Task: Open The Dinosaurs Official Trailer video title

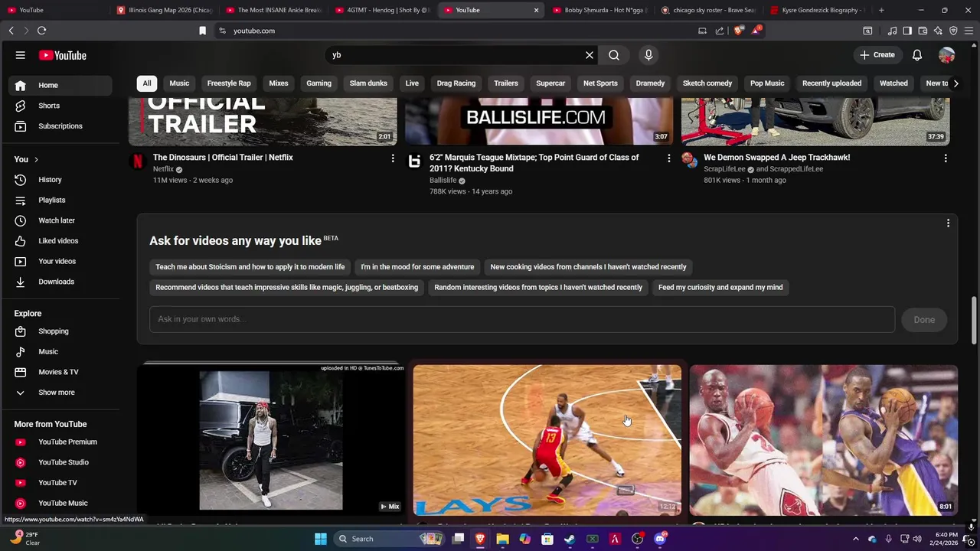Action: pyautogui.click(x=223, y=158)
